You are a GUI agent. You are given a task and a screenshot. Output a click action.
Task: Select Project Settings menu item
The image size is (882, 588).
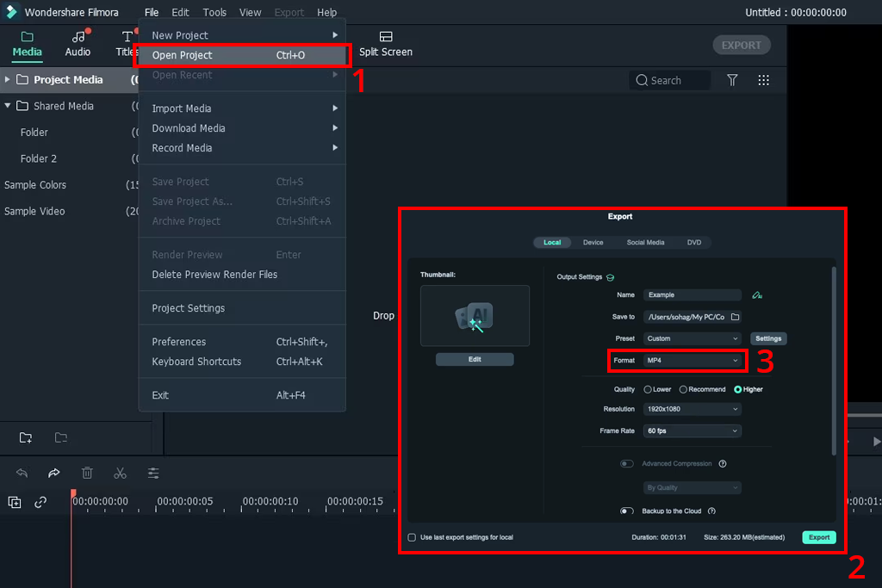pos(242,308)
